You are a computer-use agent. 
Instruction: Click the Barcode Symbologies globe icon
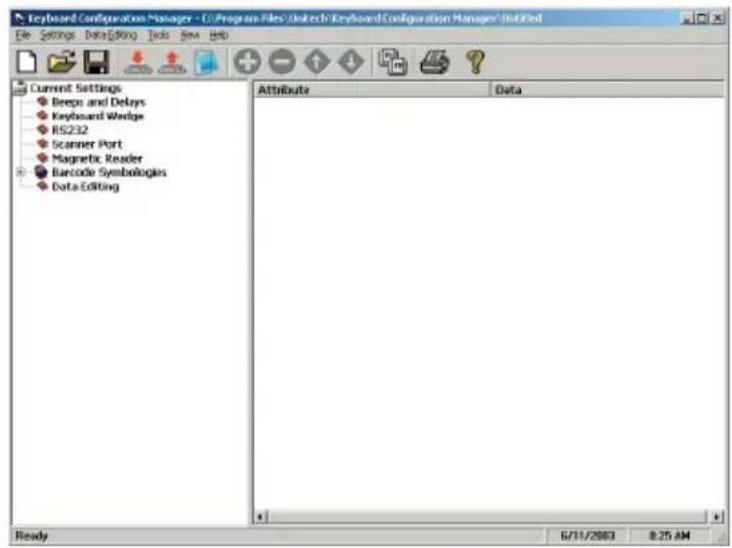tap(41, 172)
